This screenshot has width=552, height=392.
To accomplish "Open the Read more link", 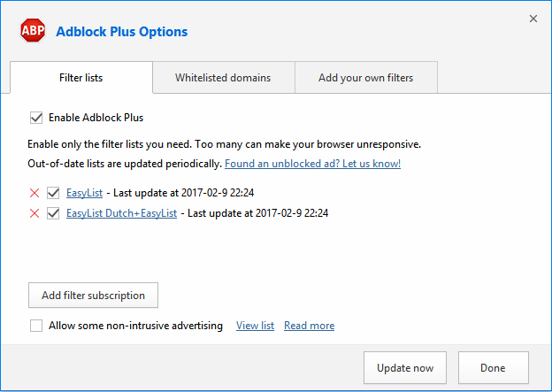I will tap(309, 326).
